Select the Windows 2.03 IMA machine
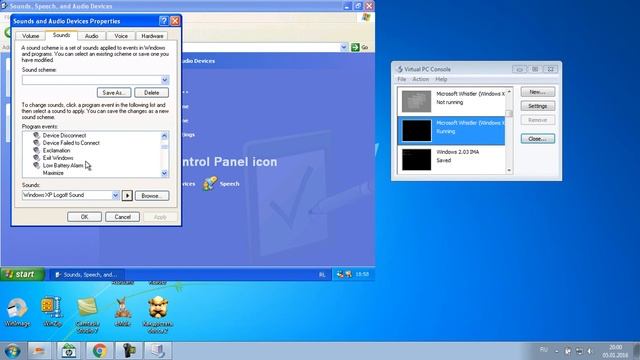The height and width of the screenshot is (360, 640). tap(451, 159)
